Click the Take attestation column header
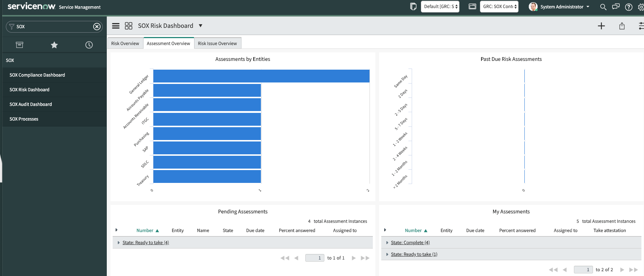Viewport: 644px width, 276px height. [610, 231]
